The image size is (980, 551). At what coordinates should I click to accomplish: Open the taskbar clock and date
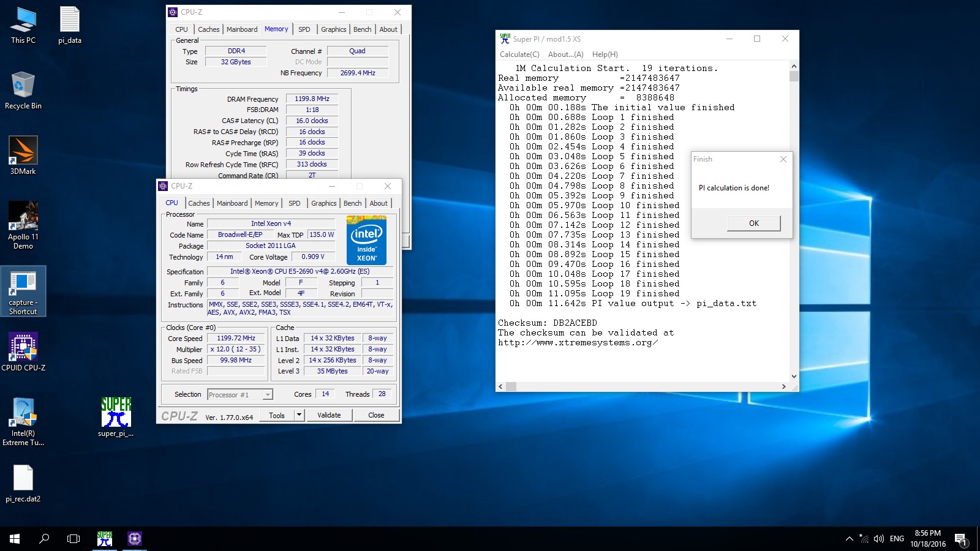[927, 539]
